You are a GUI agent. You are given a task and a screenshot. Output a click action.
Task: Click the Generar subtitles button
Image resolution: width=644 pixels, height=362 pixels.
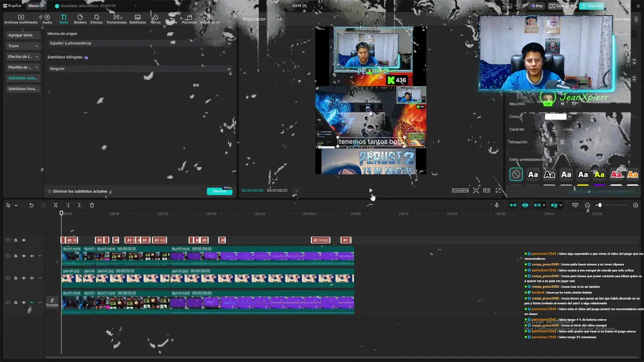click(x=220, y=191)
